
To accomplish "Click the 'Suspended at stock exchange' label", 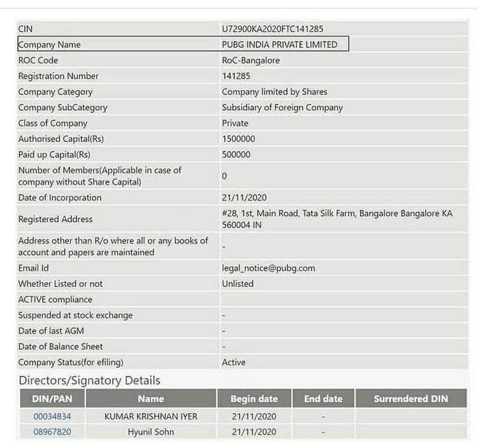I will tap(75, 315).
